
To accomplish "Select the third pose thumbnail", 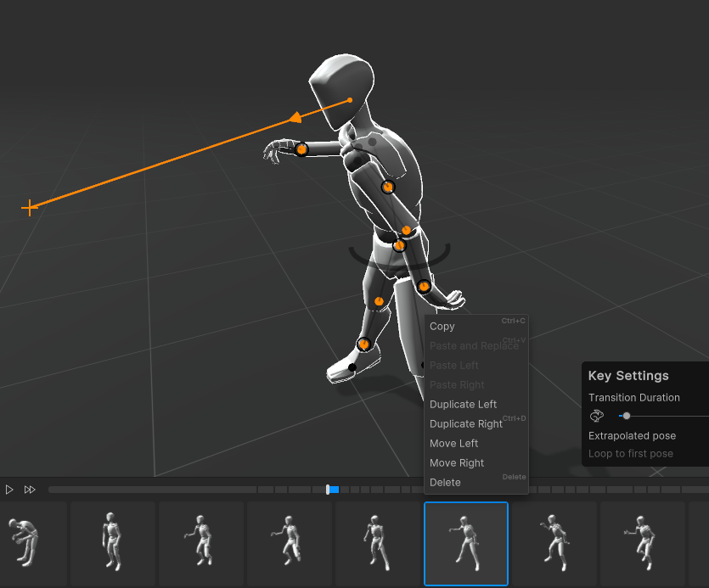I will pyautogui.click(x=201, y=544).
